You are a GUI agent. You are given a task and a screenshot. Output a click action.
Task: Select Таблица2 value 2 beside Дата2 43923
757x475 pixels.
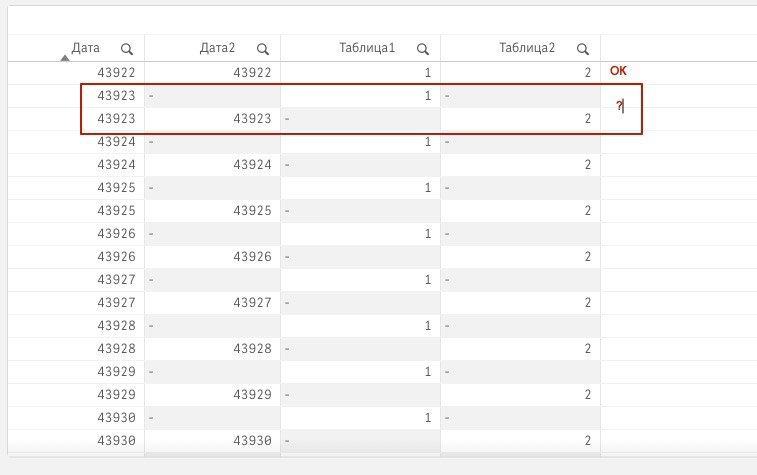(x=588, y=119)
